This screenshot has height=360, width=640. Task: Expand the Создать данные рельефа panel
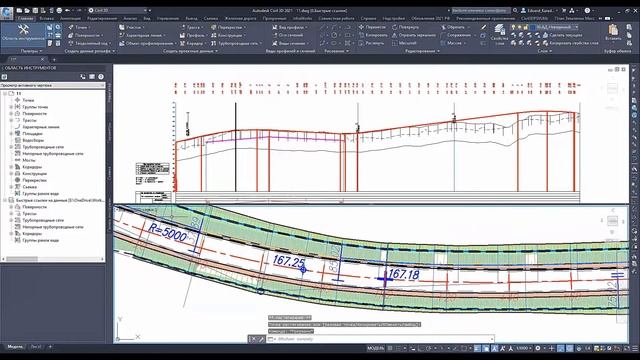(90, 51)
